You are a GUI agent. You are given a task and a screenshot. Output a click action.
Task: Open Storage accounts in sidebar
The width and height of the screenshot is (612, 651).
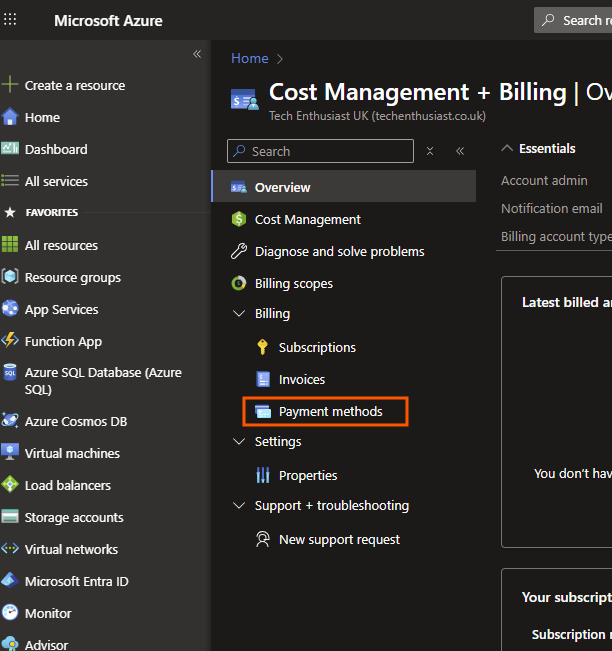[74, 517]
